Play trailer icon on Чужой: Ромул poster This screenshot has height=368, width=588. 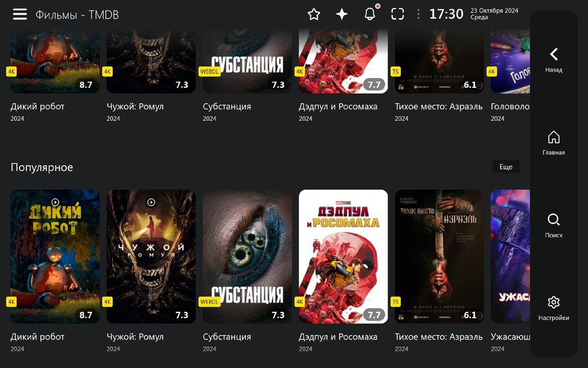tap(151, 202)
